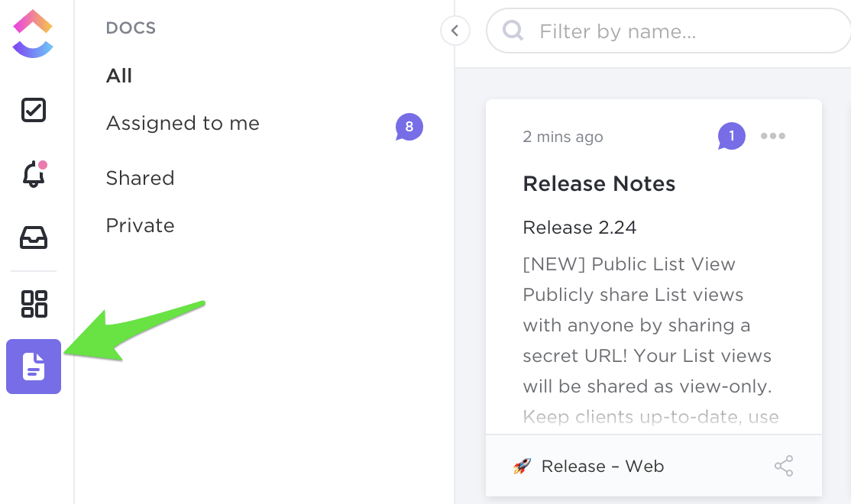The width and height of the screenshot is (851, 504).
Task: Show Shared docs
Action: pos(140,178)
